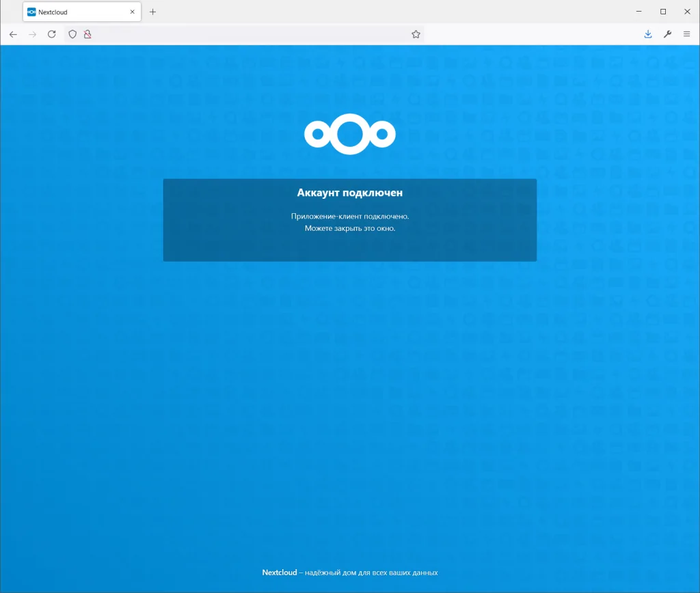Open the wrench tools icon
Image resolution: width=700 pixels, height=593 pixels.
coord(667,34)
